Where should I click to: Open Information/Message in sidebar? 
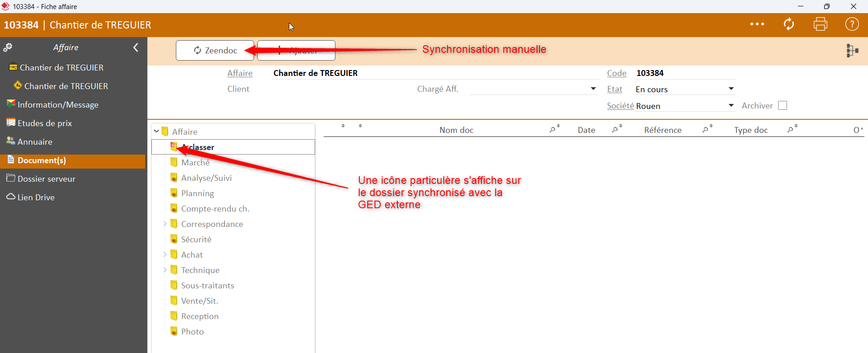click(x=58, y=105)
